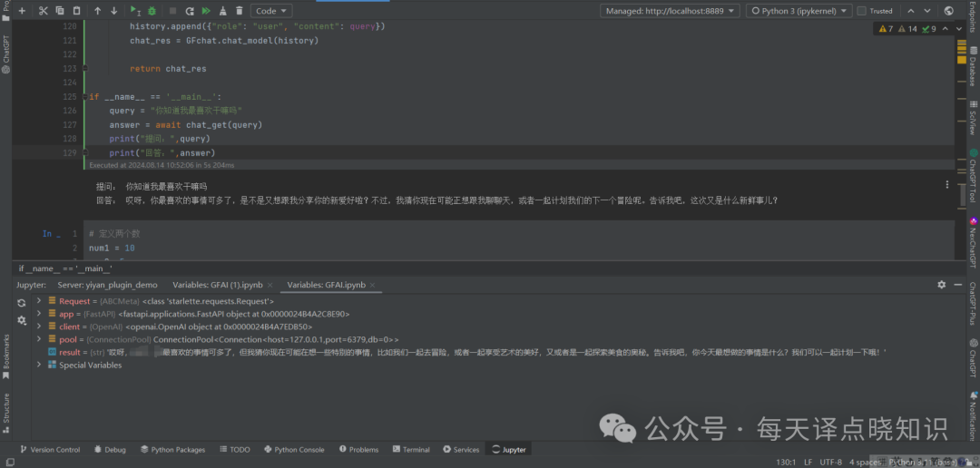Debug cell with the green bug icon

pos(152,11)
